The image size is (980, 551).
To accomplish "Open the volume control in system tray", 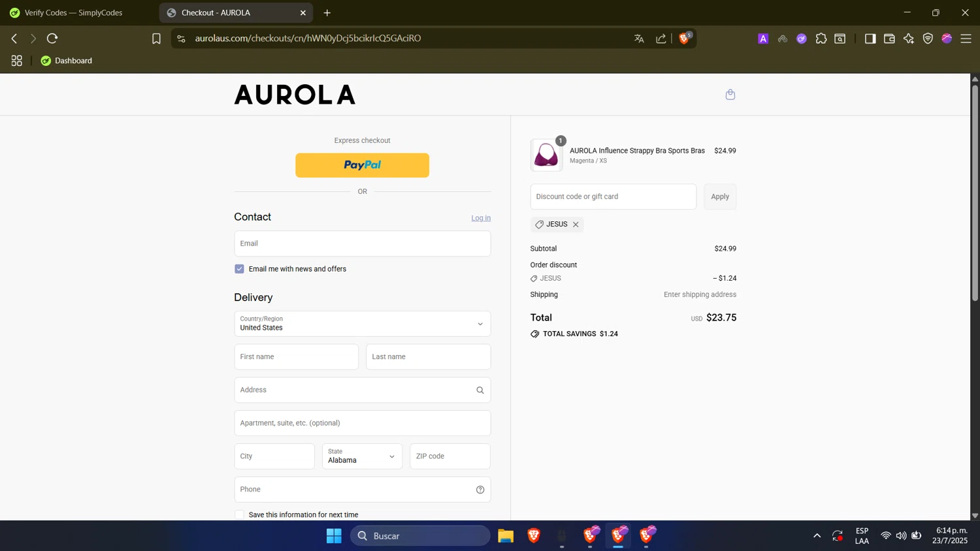I will pyautogui.click(x=901, y=536).
